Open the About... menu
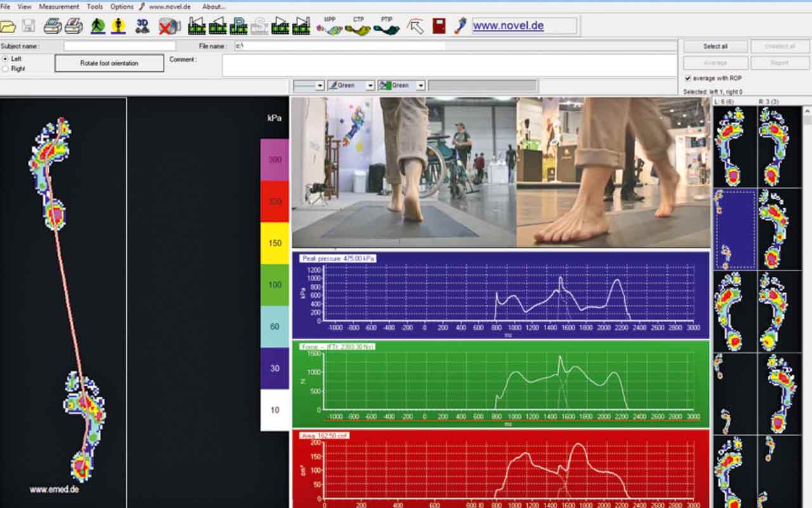This screenshot has height=508, width=812. (x=214, y=6)
